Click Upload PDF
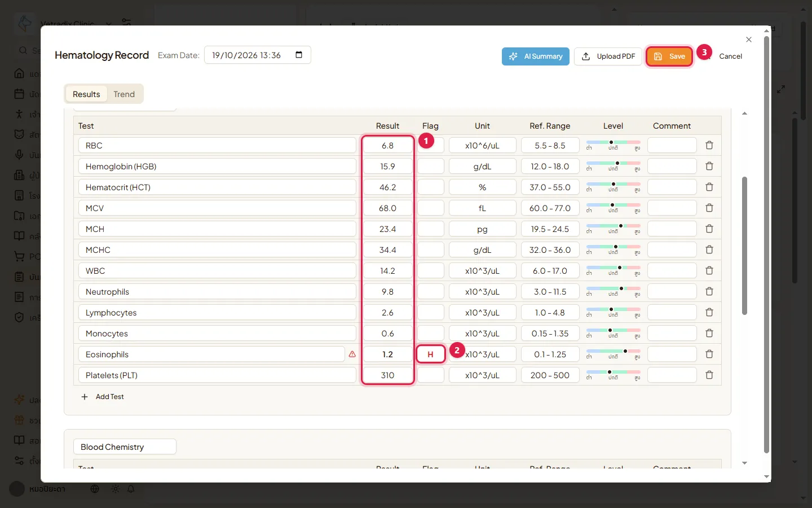Image resolution: width=812 pixels, height=508 pixels. 608,56
